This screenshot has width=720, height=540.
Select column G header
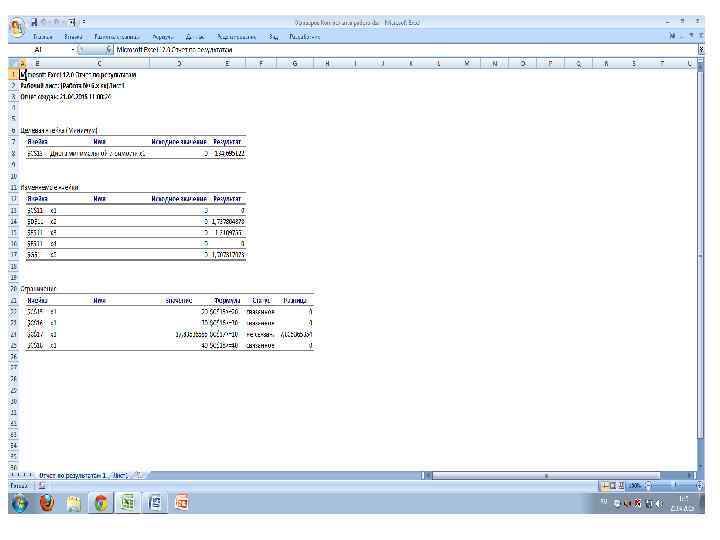click(x=295, y=63)
